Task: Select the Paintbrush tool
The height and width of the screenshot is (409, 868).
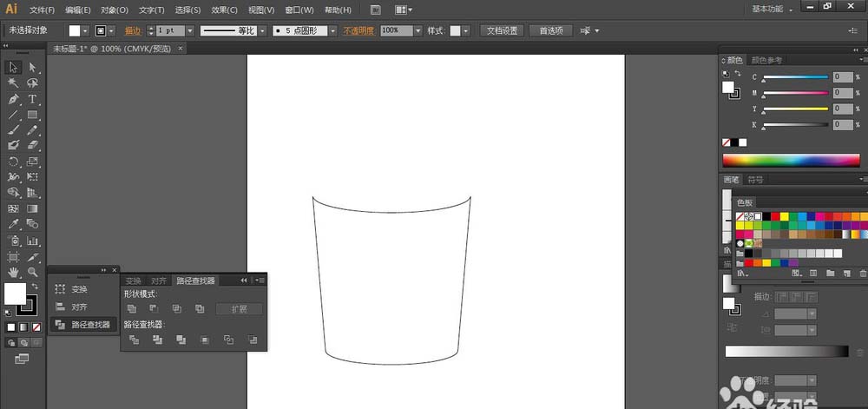Action: pos(13,130)
